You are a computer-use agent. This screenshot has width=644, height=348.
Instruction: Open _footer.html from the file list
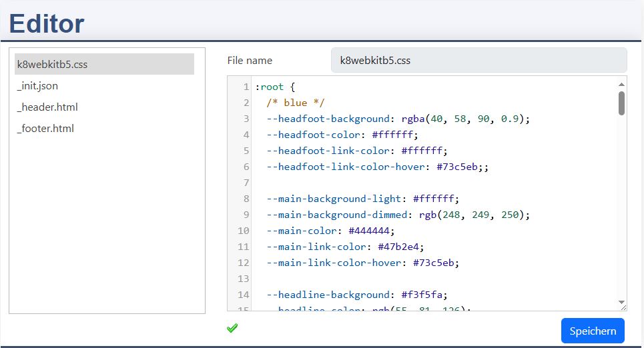(104, 129)
